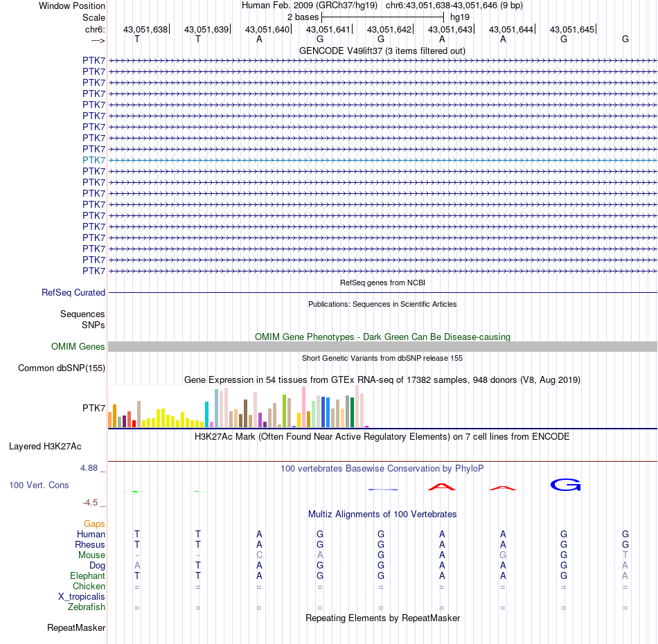Click the -4.5 lower conservation scale value
The height and width of the screenshot is (644, 658).
[90, 502]
